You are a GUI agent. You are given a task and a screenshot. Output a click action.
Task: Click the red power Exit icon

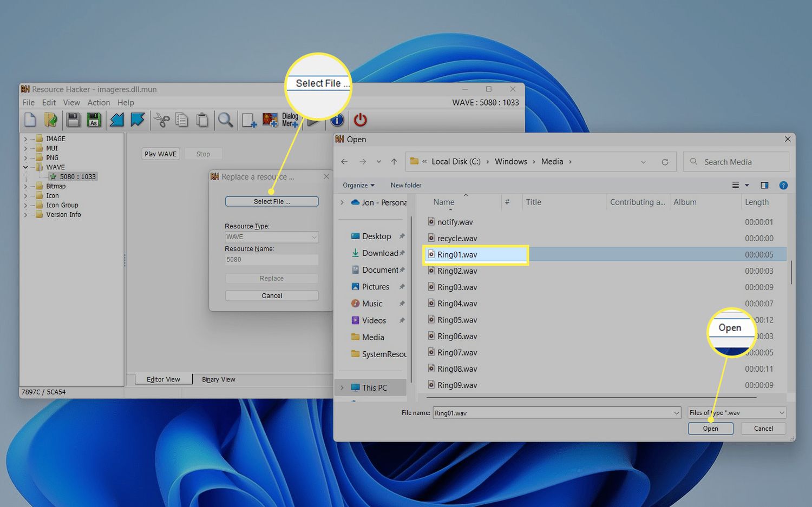(360, 120)
